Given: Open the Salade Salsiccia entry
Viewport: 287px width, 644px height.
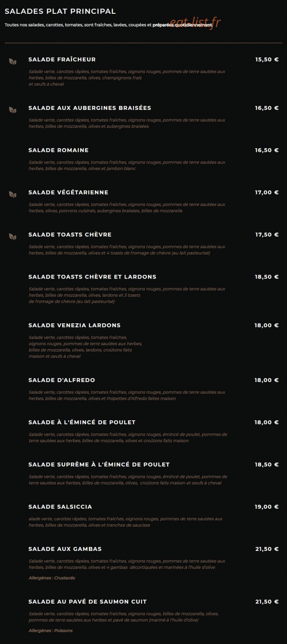Looking at the screenshot, I should coord(60,507).
